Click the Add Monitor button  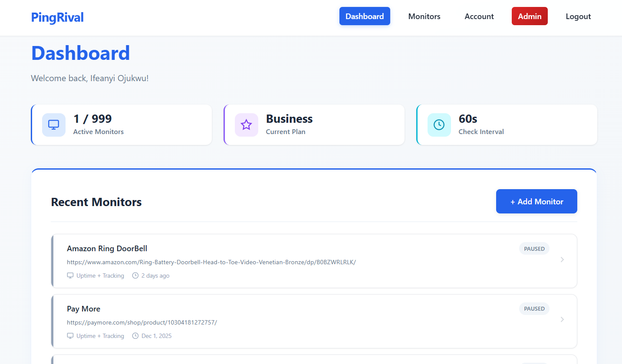(536, 201)
